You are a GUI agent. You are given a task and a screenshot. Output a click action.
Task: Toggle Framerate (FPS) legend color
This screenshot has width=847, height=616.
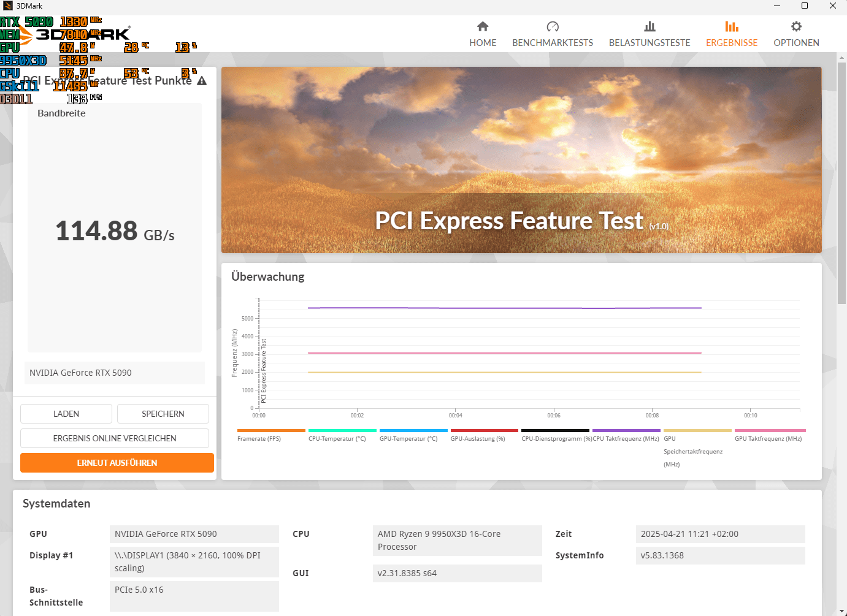pyautogui.click(x=271, y=430)
